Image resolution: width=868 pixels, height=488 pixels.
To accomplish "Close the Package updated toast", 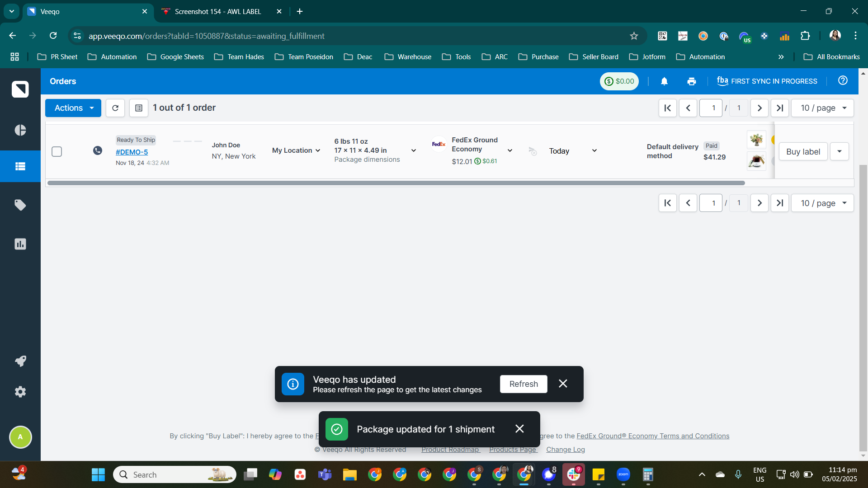I will 519,429.
